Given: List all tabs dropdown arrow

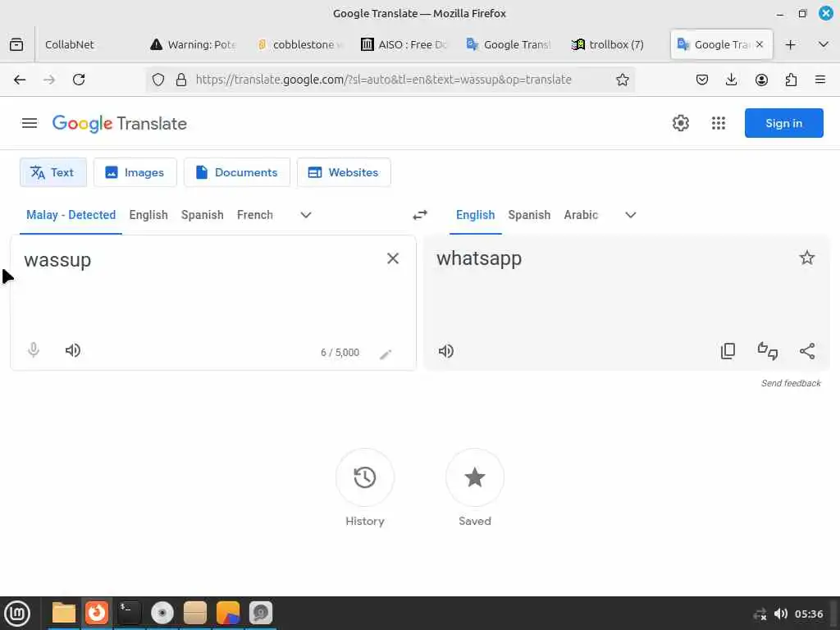Looking at the screenshot, I should pyautogui.click(x=824, y=44).
